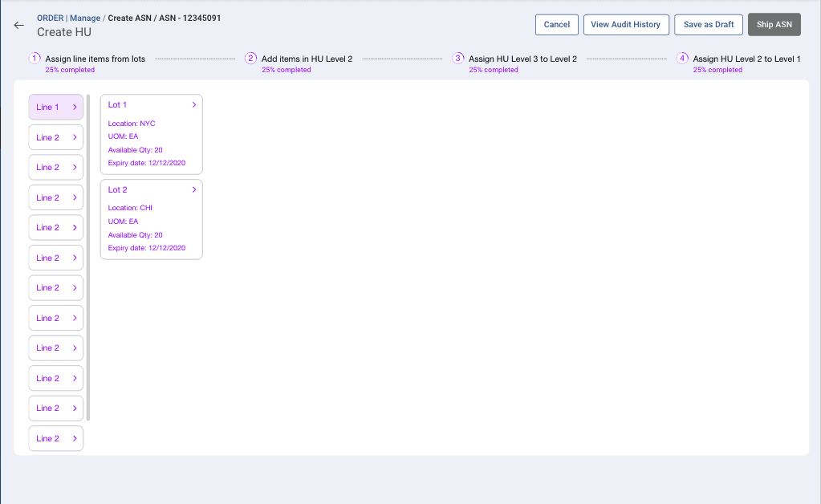Open the Lot 2 card title

click(x=117, y=189)
